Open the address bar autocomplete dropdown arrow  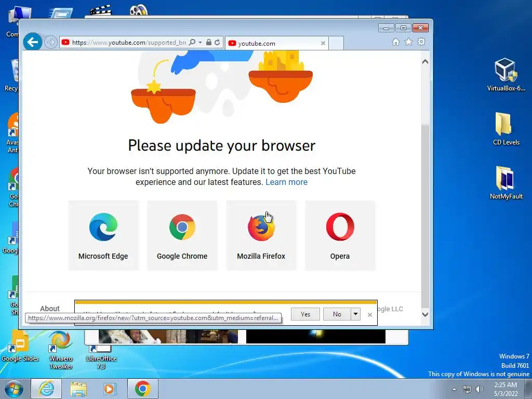pos(200,43)
